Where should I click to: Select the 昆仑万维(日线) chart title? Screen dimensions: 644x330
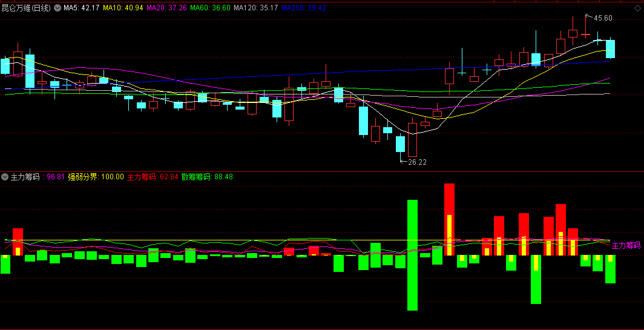(x=26, y=8)
